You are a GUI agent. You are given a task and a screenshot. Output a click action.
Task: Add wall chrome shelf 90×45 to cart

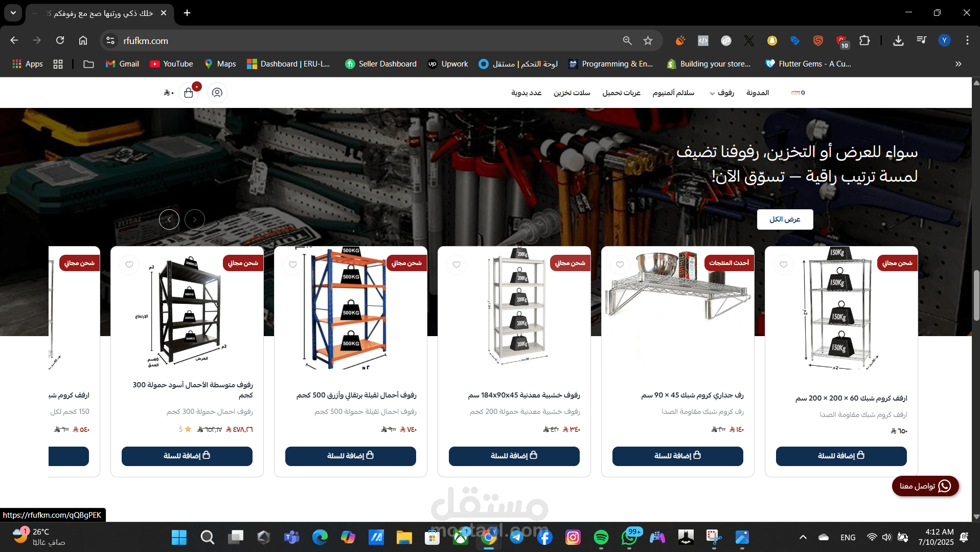point(678,456)
